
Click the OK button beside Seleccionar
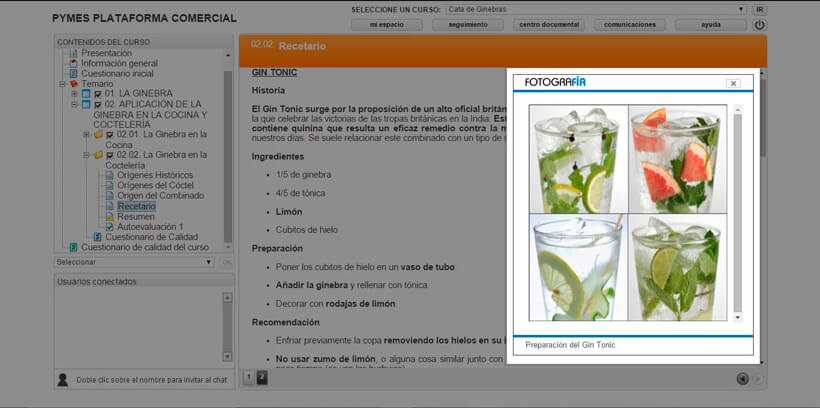tap(226, 262)
